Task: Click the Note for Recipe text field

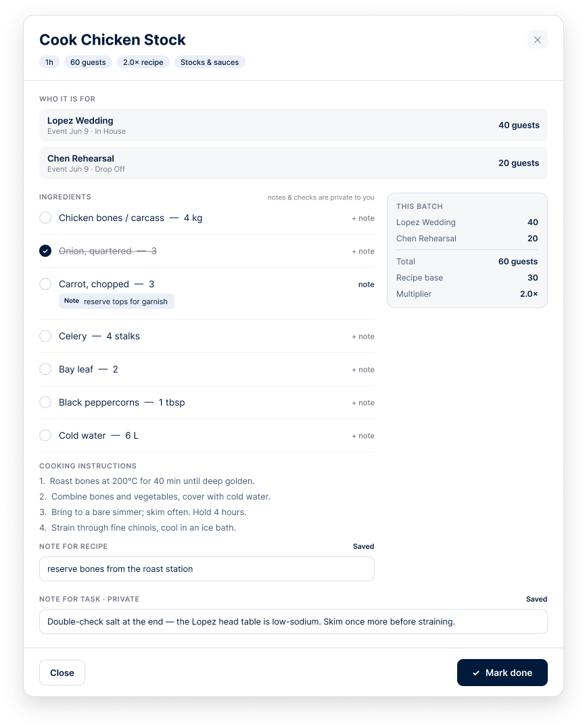Action: (207, 568)
